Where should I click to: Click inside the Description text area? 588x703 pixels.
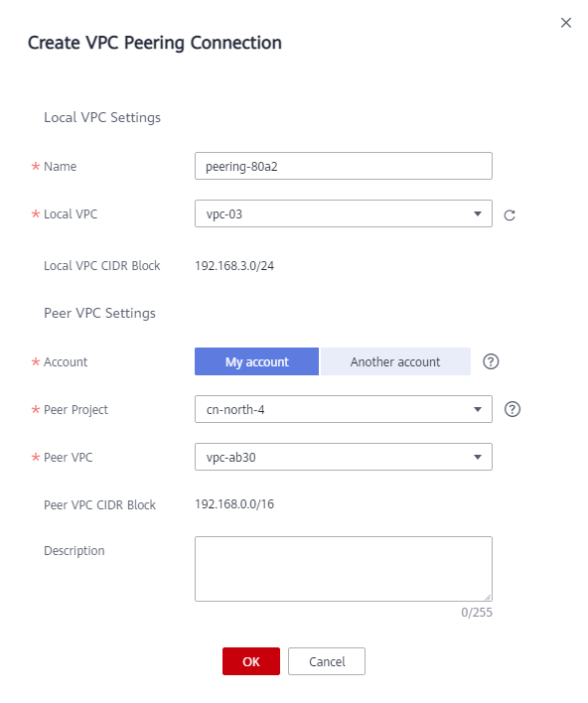click(343, 569)
